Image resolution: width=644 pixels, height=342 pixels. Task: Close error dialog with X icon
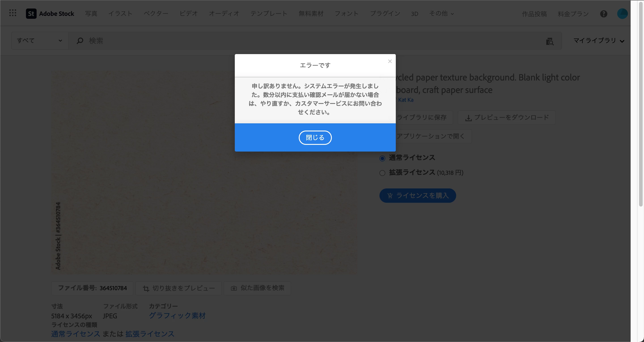tap(390, 61)
